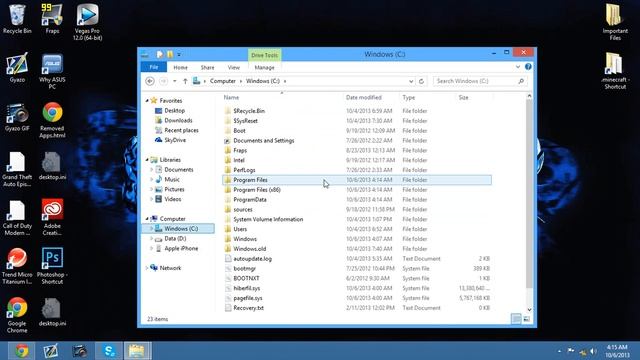Select the Why ASUS PC shortcut

(x=52, y=71)
